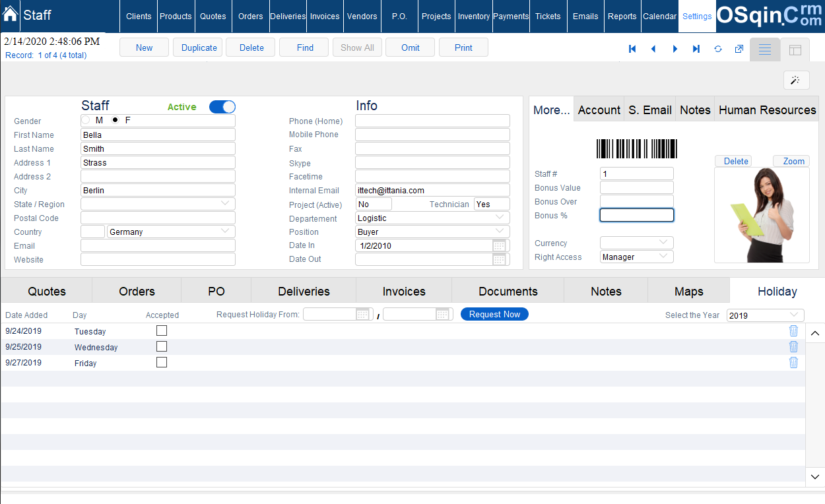Open the Maps bottom tab

coord(689,291)
